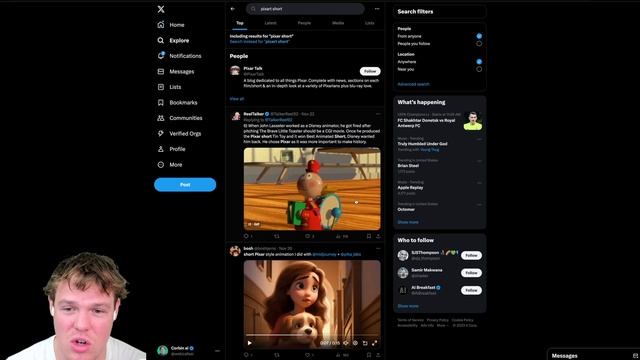Open the video post three-dot menu
Screen dimensions: 640x360
coord(378,248)
